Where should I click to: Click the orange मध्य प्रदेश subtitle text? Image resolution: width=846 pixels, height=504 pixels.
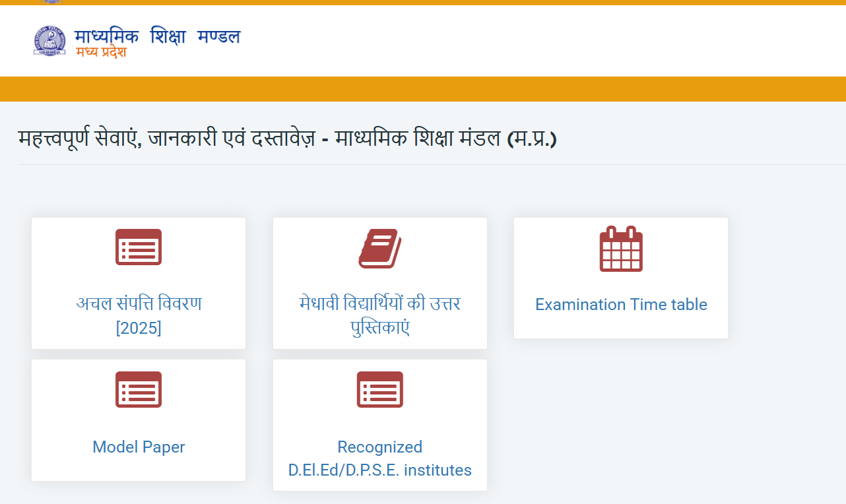tap(100, 52)
